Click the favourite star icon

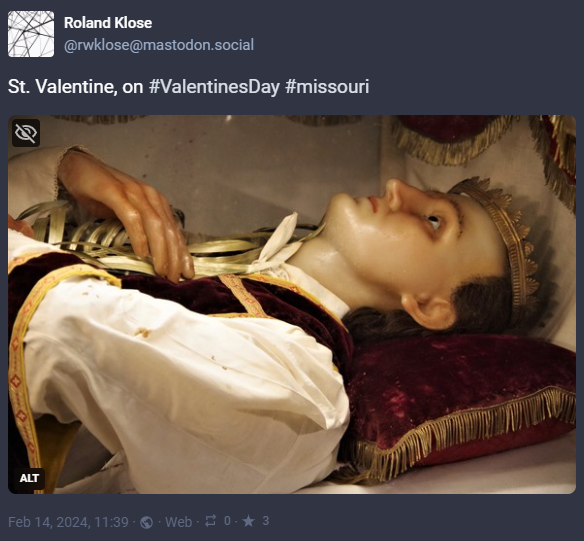pos(248,521)
